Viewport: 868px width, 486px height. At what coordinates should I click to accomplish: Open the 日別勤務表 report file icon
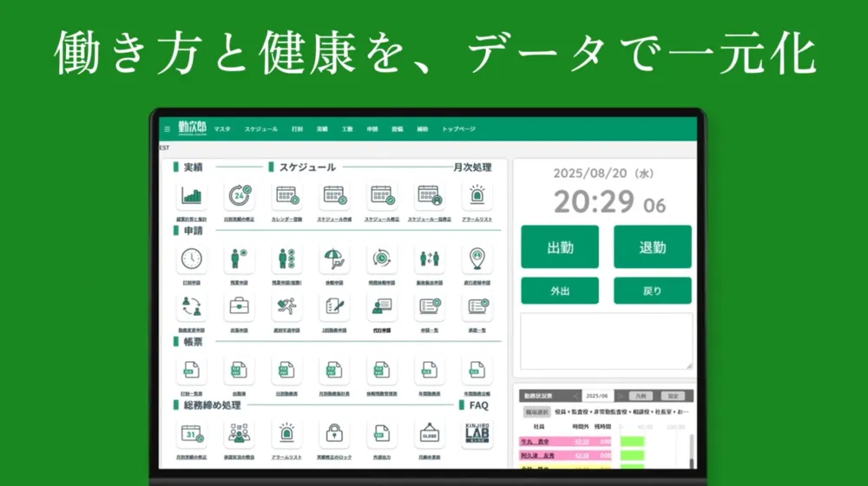[x=286, y=371]
